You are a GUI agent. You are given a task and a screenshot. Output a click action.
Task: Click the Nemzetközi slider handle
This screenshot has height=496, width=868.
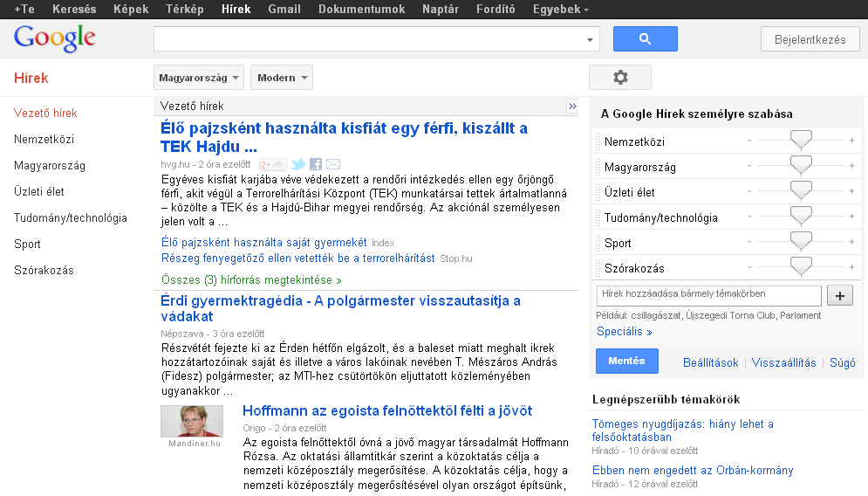click(x=801, y=141)
